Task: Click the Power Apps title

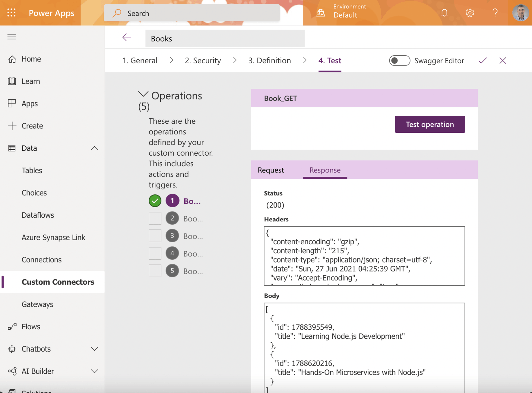Action: tap(52, 13)
